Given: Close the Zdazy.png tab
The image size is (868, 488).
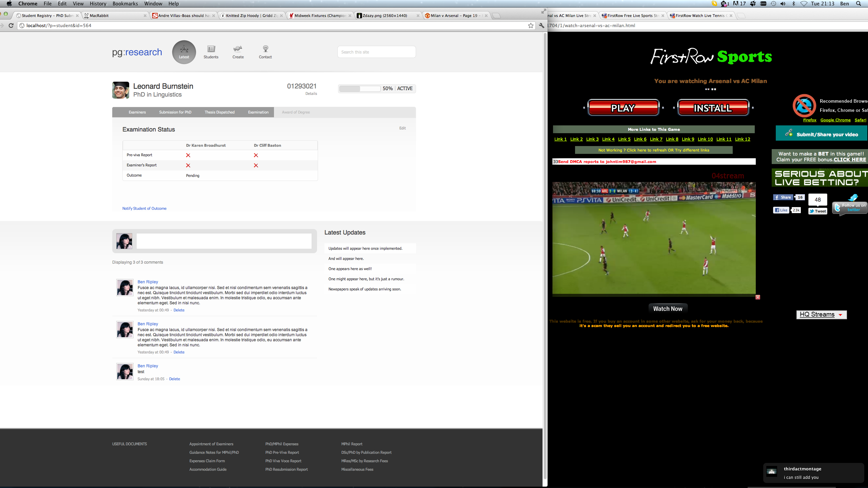Looking at the screenshot, I should (x=418, y=16).
